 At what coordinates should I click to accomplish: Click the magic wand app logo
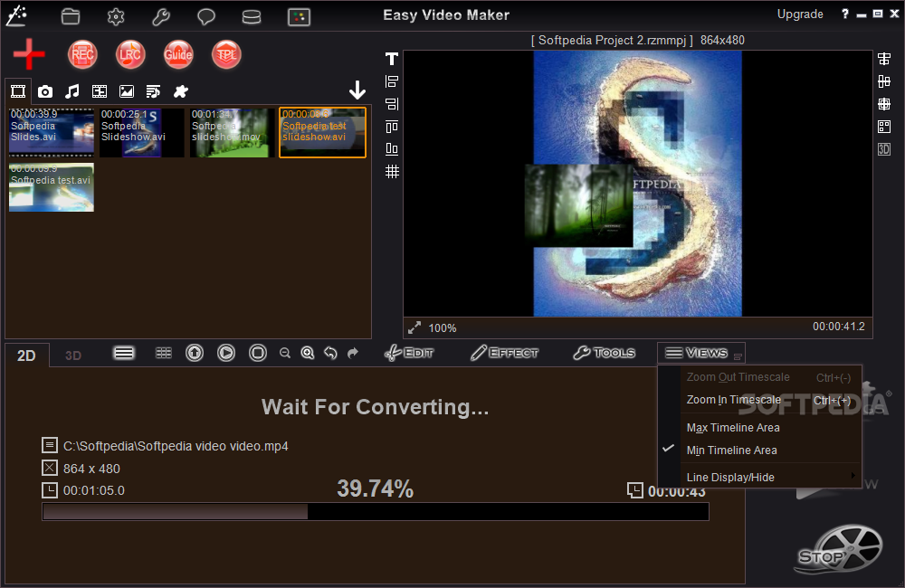pyautogui.click(x=16, y=15)
